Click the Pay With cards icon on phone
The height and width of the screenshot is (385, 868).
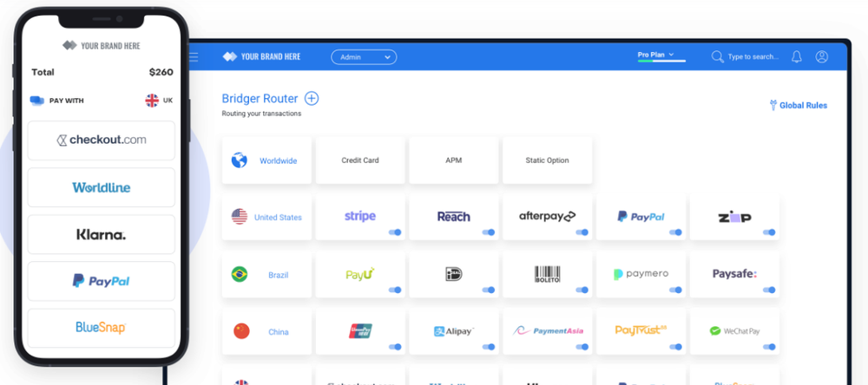[37, 101]
